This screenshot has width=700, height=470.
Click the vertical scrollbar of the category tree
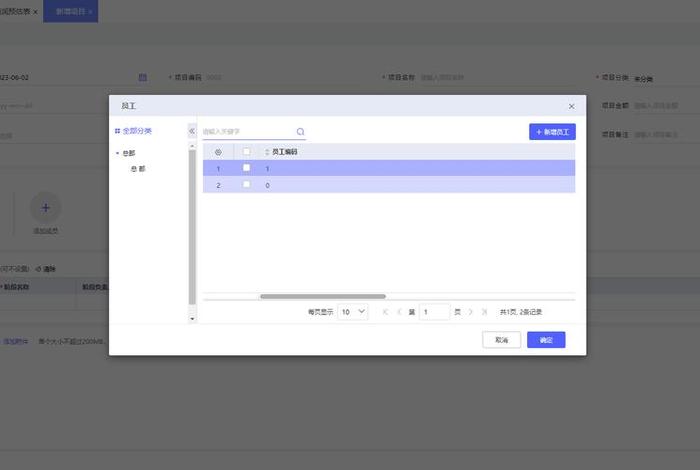click(192, 227)
